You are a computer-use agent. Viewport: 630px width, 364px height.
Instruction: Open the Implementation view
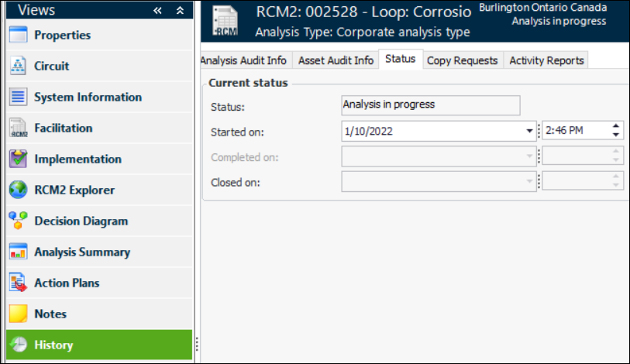click(x=99, y=159)
